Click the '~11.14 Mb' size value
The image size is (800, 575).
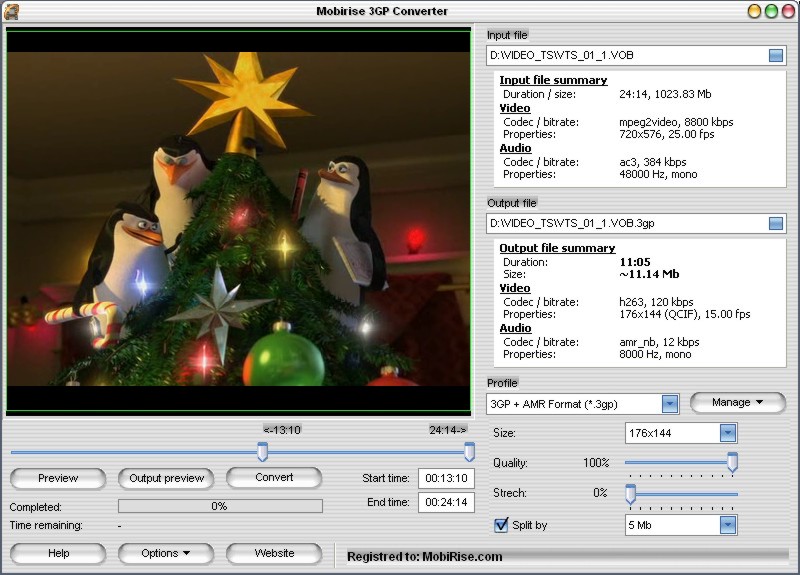coord(649,274)
